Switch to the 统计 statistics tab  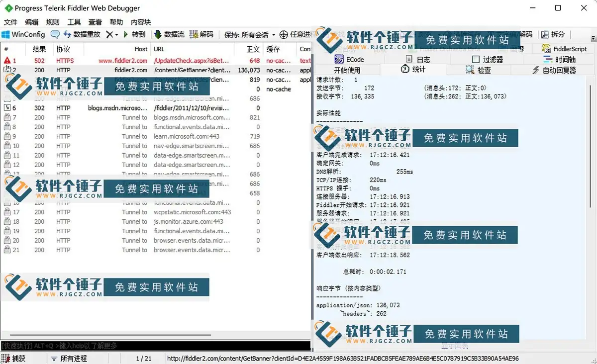pos(413,70)
